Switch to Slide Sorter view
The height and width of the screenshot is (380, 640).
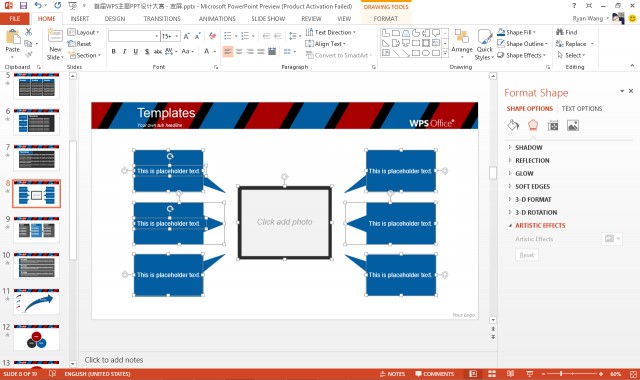pos(492,374)
